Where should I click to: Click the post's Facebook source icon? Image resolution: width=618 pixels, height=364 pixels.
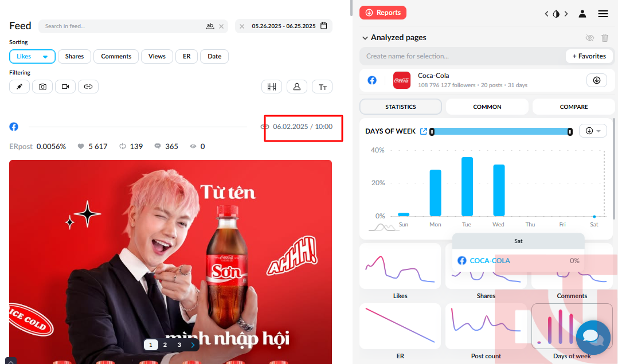14,127
